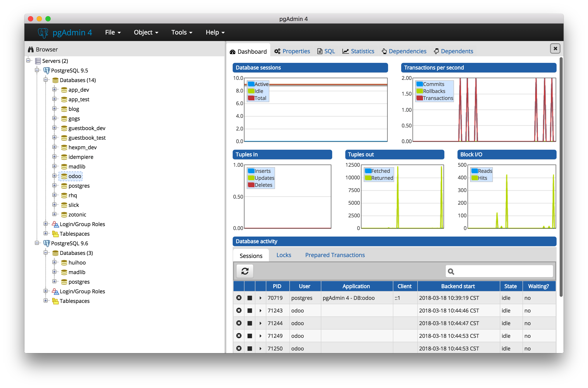Click the Active legend color swatch
This screenshot has width=588, height=388.
pos(251,84)
